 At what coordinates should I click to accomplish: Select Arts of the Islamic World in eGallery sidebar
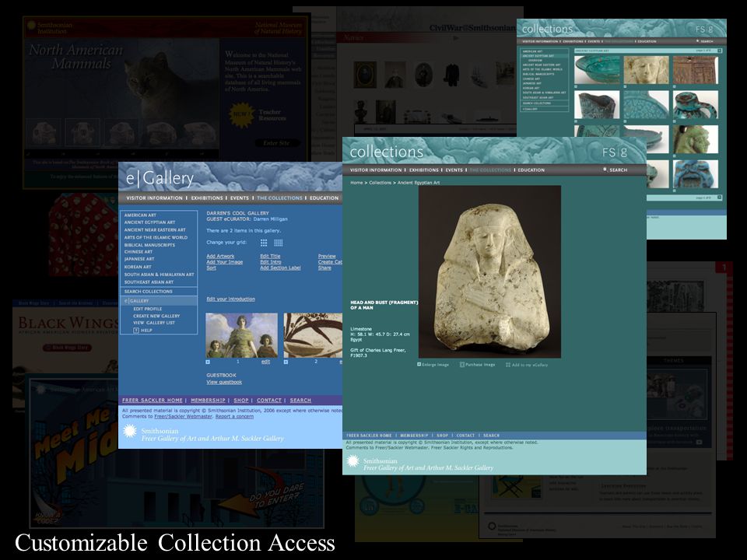156,238
